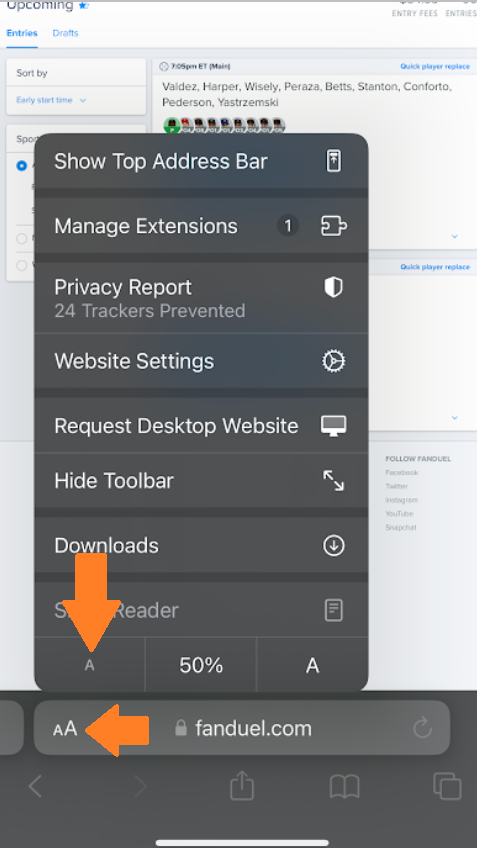477x848 pixels.
Task: Select the checked sport radio button
Action: click(22, 166)
